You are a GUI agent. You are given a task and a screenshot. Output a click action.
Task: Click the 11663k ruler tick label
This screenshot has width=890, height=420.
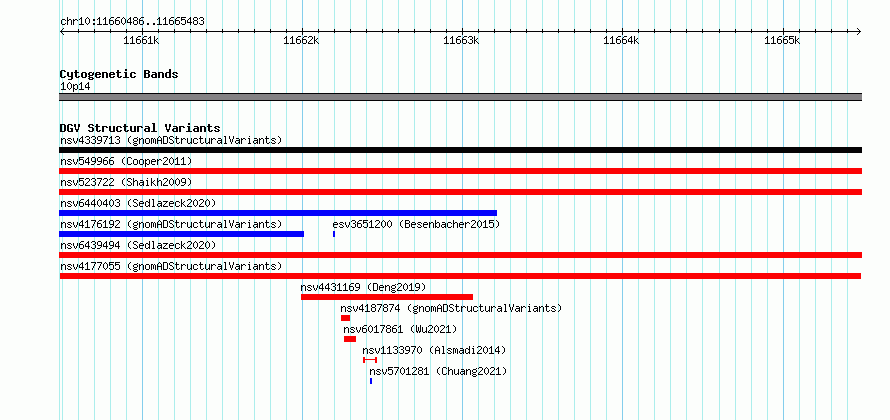(x=461, y=40)
